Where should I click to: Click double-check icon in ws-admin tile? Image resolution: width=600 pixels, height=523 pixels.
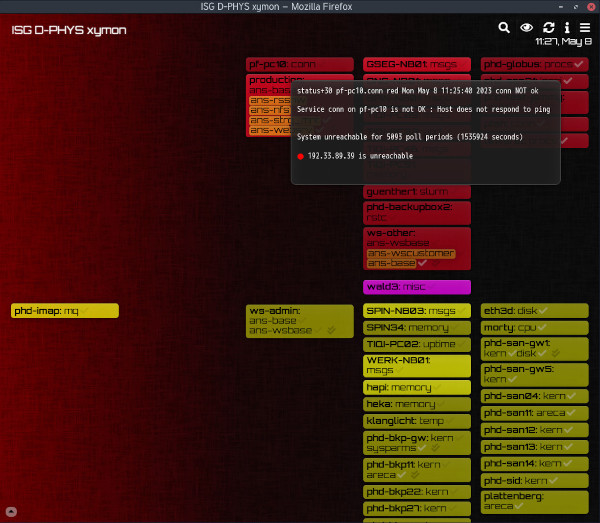331,330
